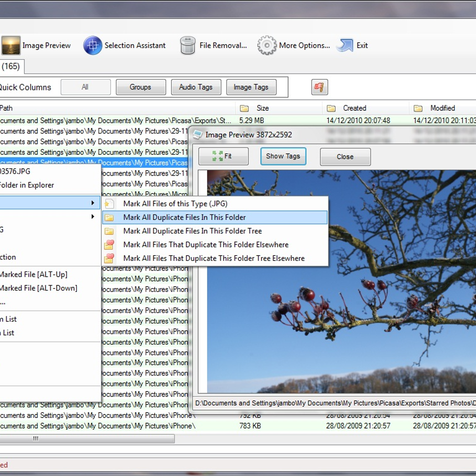This screenshot has width=476, height=476.
Task: Click the Size column folder icon
Action: (x=244, y=108)
